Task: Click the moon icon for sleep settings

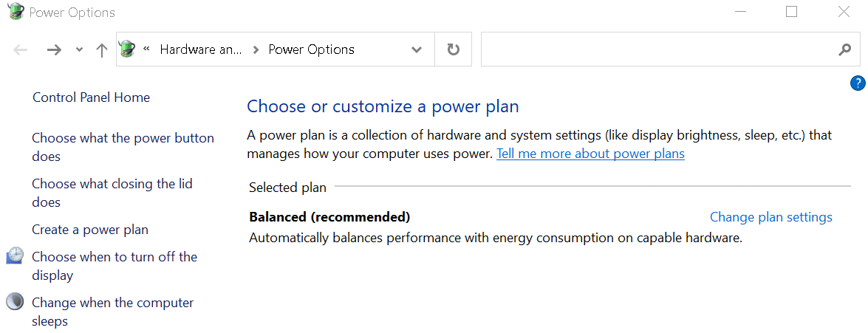Action: [15, 301]
